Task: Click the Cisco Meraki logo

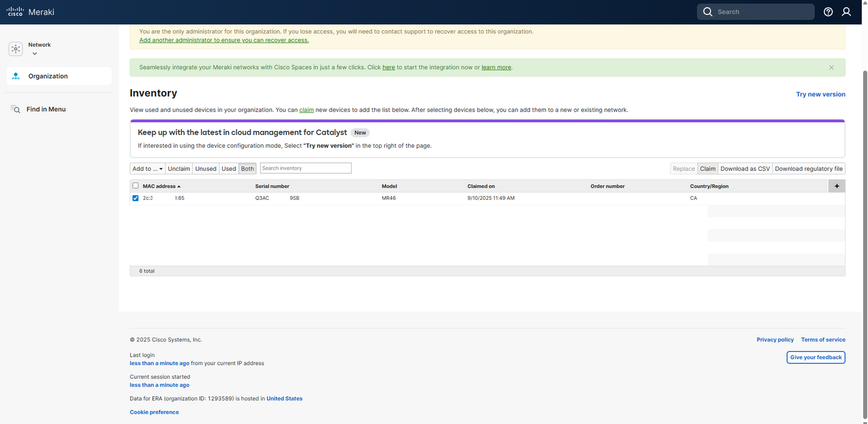Action: pyautogui.click(x=30, y=12)
